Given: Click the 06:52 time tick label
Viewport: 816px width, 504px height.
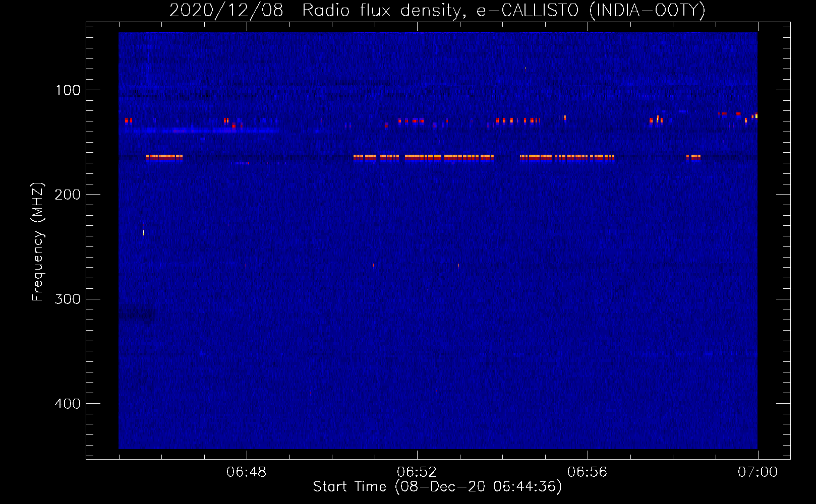Looking at the screenshot, I should 417,472.
